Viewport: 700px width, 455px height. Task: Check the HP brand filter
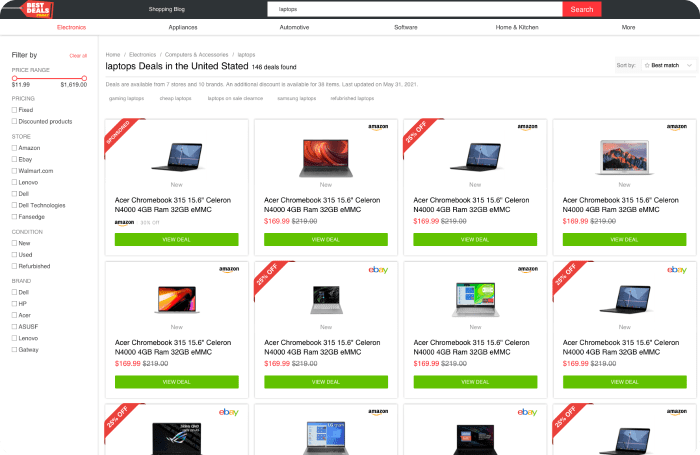[14, 304]
